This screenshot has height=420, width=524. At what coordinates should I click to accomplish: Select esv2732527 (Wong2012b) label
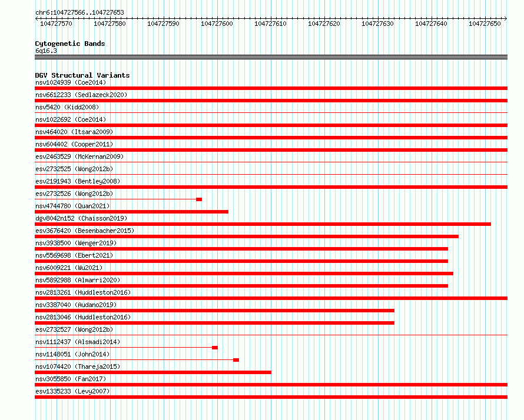coord(74,329)
